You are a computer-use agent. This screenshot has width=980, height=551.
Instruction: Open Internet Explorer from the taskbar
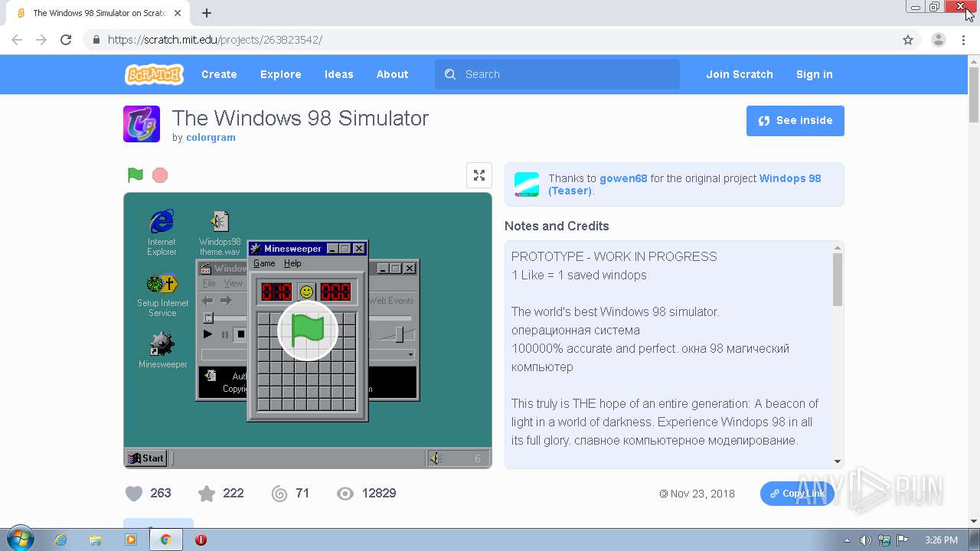point(60,540)
